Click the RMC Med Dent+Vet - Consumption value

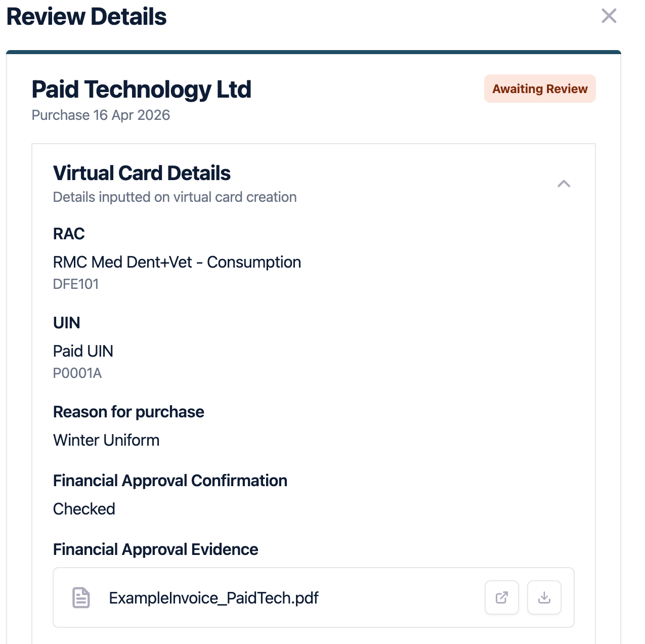177,262
